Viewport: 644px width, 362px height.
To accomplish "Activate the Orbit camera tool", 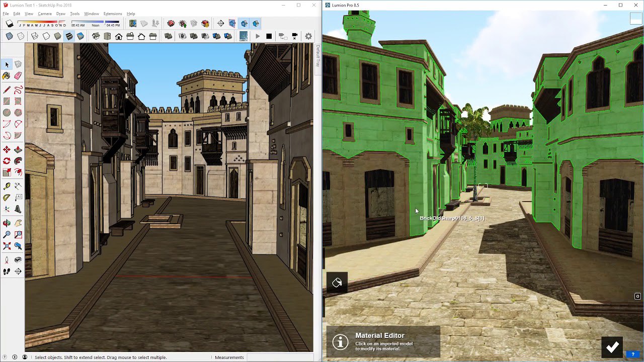I will [7, 223].
